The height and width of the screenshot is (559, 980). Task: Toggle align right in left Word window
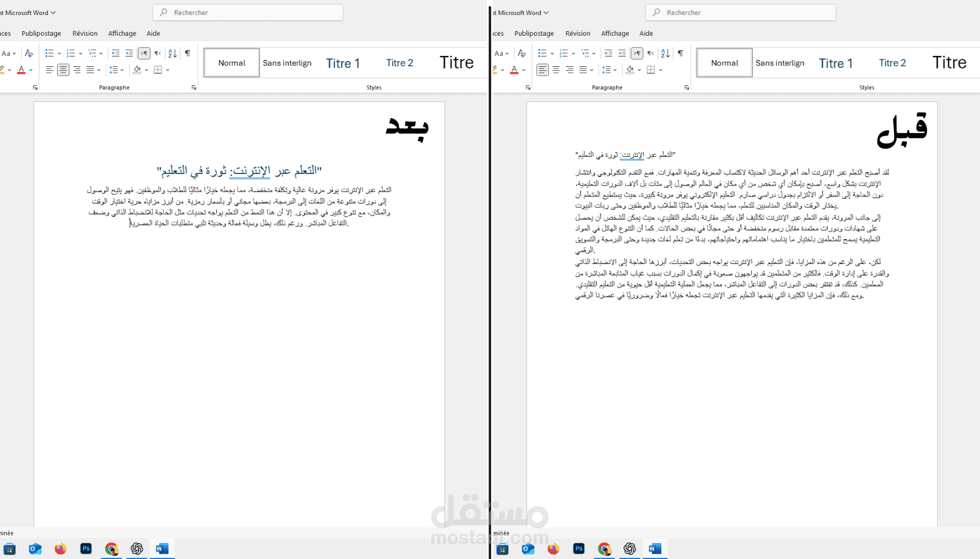pos(77,70)
